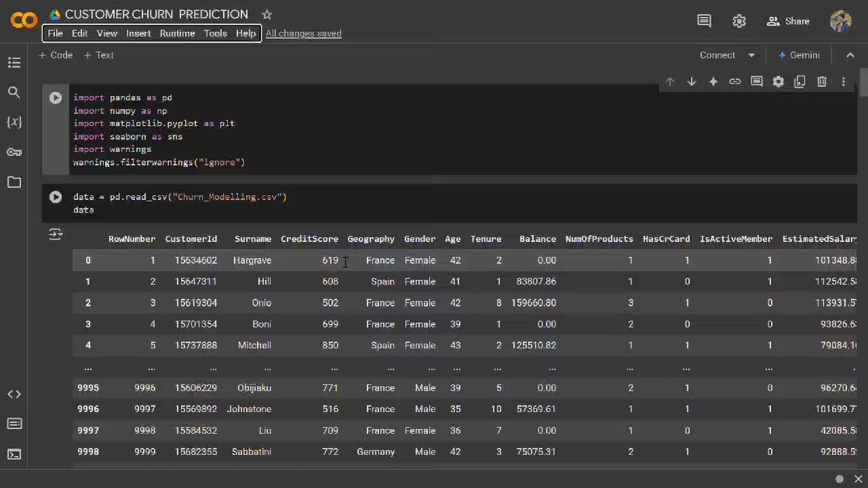Open the code snippets icon
868x488 pixels.
(x=14, y=394)
